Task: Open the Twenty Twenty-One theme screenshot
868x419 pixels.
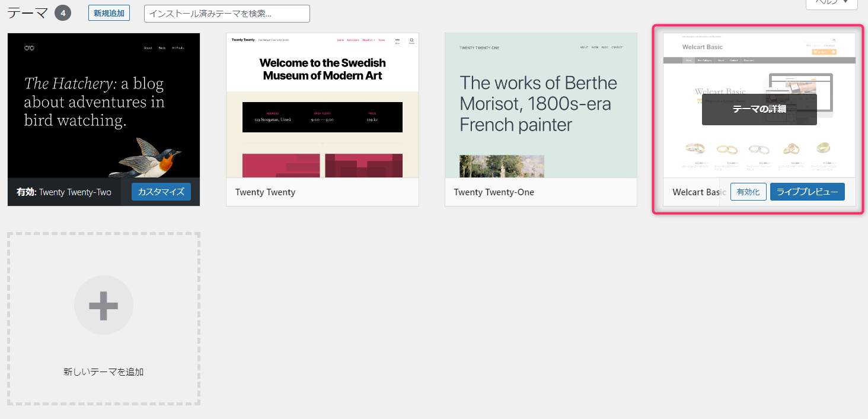Action: click(x=541, y=106)
